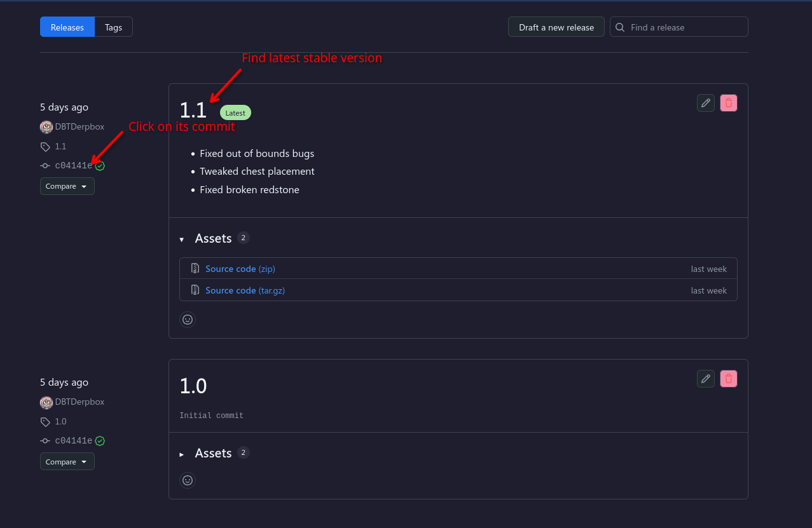The image size is (812, 528).
Task: Download Source code (zip)
Action: (x=240, y=269)
